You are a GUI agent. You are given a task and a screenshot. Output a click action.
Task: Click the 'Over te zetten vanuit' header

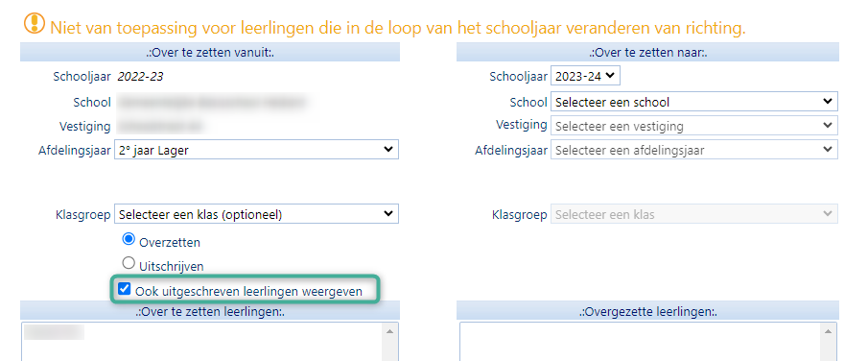pos(210,52)
